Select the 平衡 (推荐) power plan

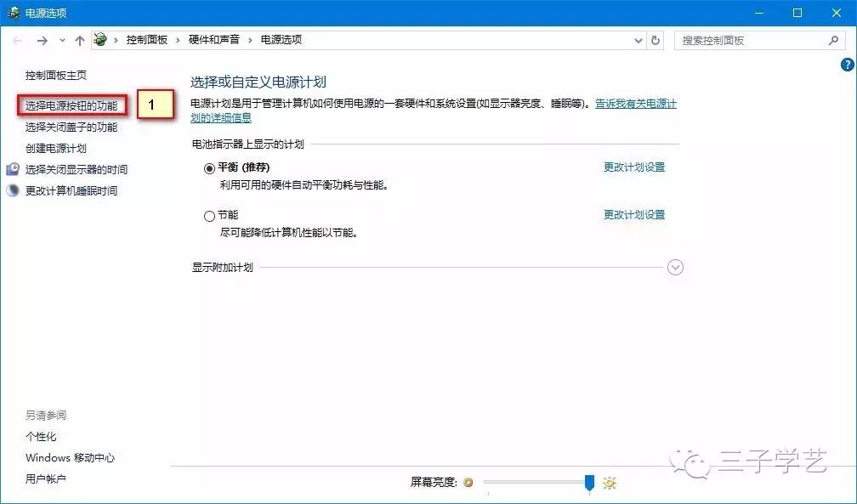[208, 167]
